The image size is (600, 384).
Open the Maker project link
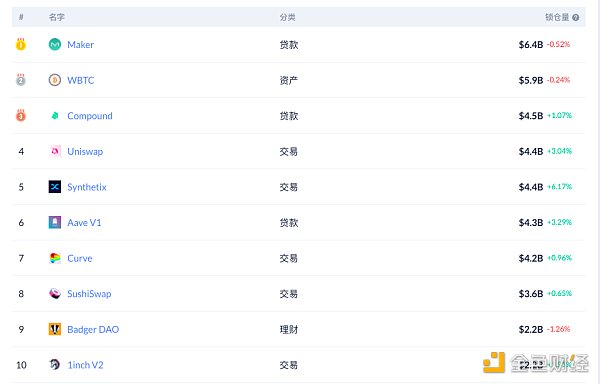click(80, 45)
